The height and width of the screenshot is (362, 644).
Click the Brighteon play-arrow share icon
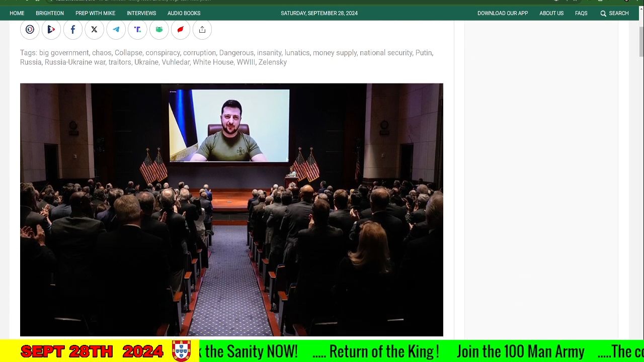pos(51,30)
